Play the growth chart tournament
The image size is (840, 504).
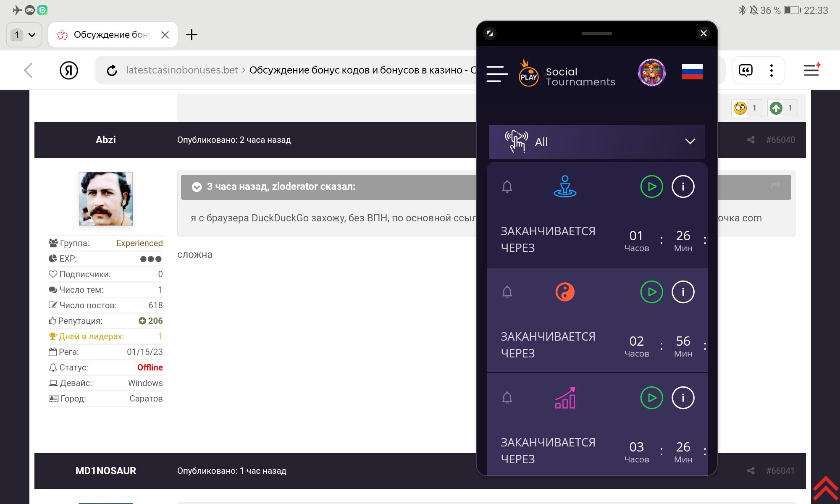pos(651,398)
